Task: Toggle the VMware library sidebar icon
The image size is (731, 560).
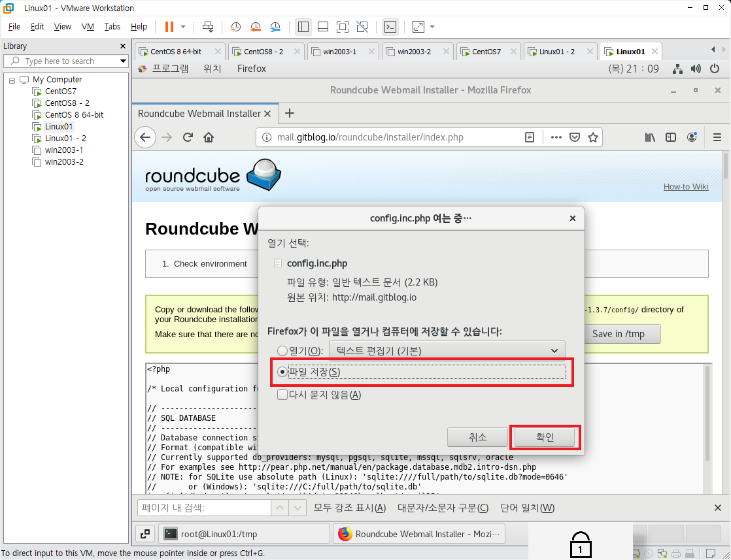Action: (x=303, y=27)
